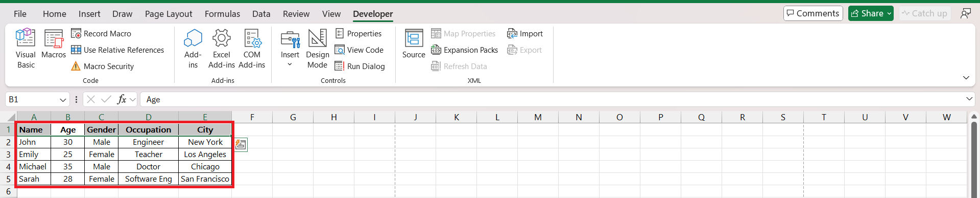Open Excel Add-ins manager
Screen dimensions: 980x198
(221, 49)
